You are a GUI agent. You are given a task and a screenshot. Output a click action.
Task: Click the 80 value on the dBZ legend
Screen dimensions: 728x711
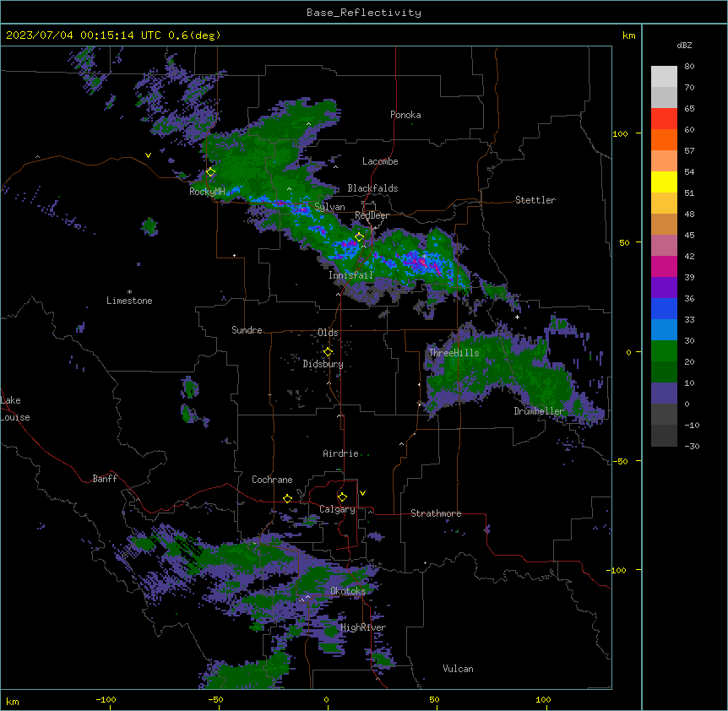[689, 67]
